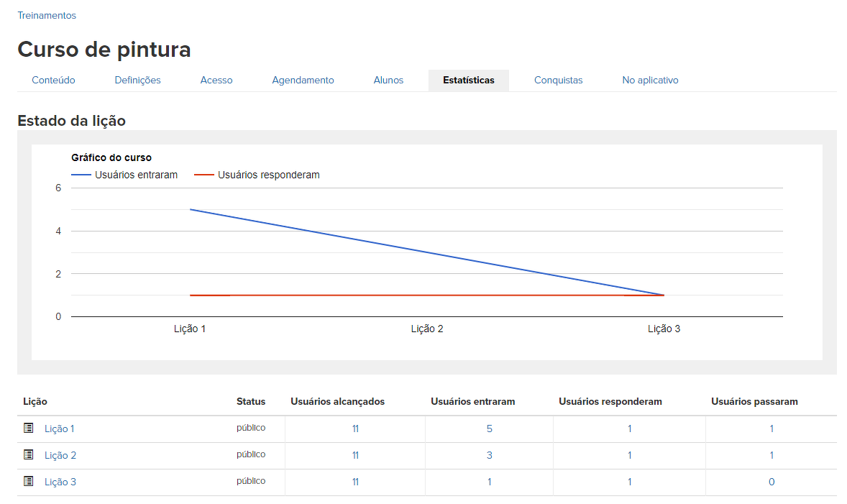847x504 pixels.
Task: Open the Definições tab
Action: [x=137, y=81]
